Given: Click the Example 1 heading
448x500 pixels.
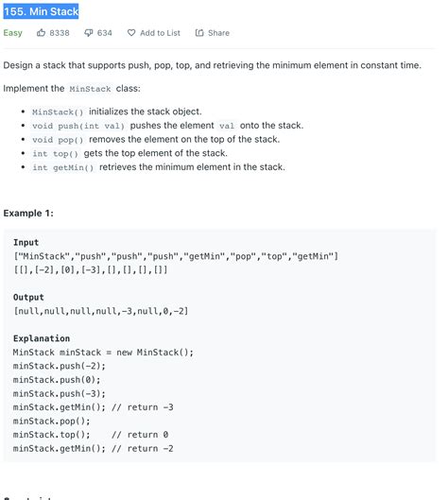Looking at the screenshot, I should [28, 213].
